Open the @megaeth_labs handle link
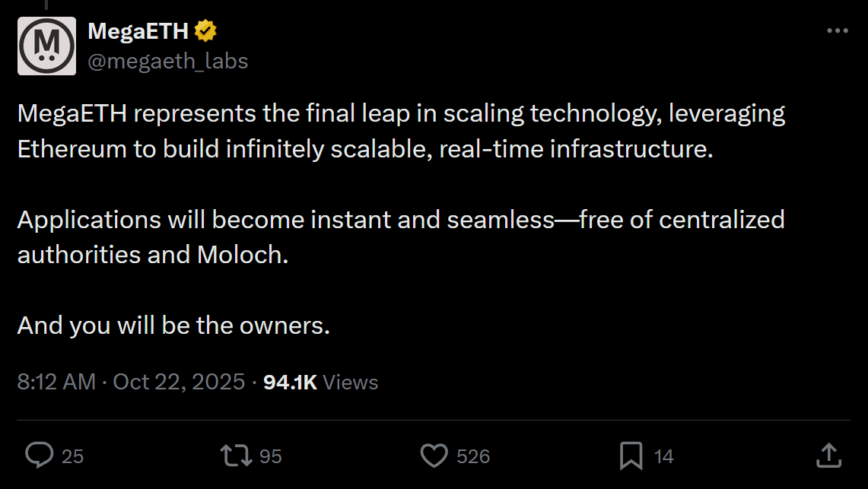Viewport: 868px width, 489px height. tap(168, 61)
